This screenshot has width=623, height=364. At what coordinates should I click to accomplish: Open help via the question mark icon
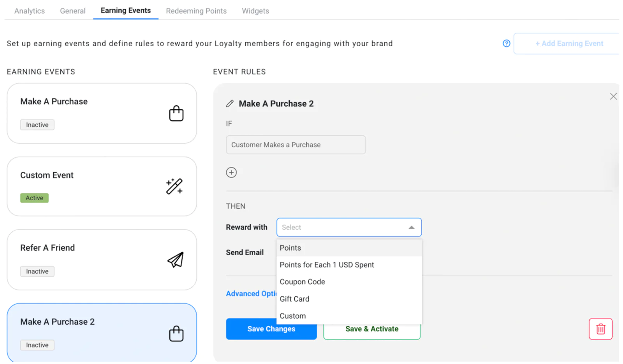tap(506, 44)
